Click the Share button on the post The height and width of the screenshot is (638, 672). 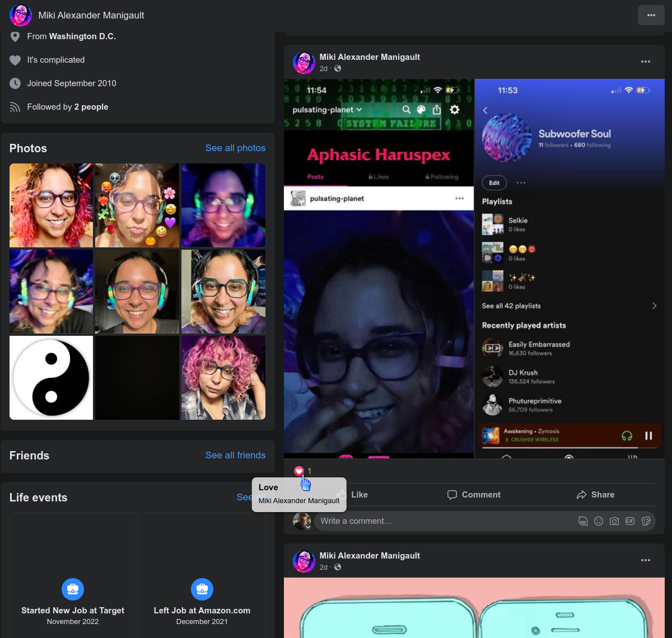(595, 495)
